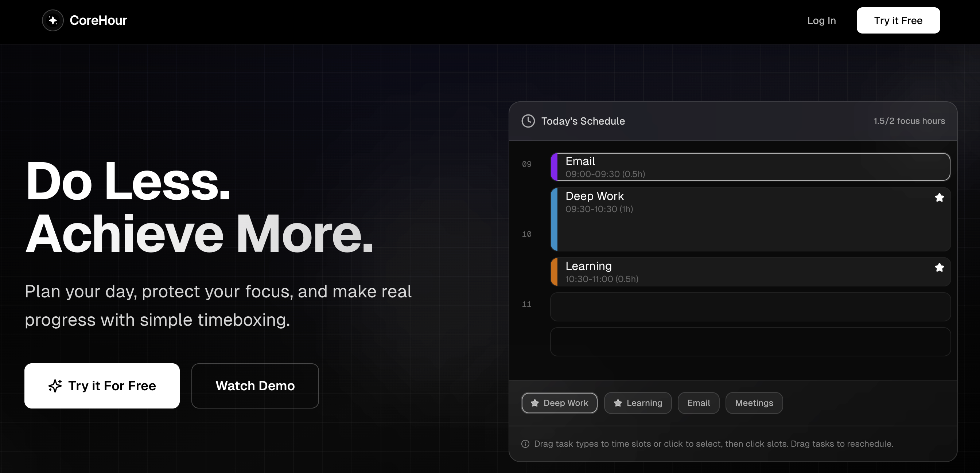Click sparkle icon in Try it For Free
The width and height of the screenshot is (980, 473).
point(55,386)
